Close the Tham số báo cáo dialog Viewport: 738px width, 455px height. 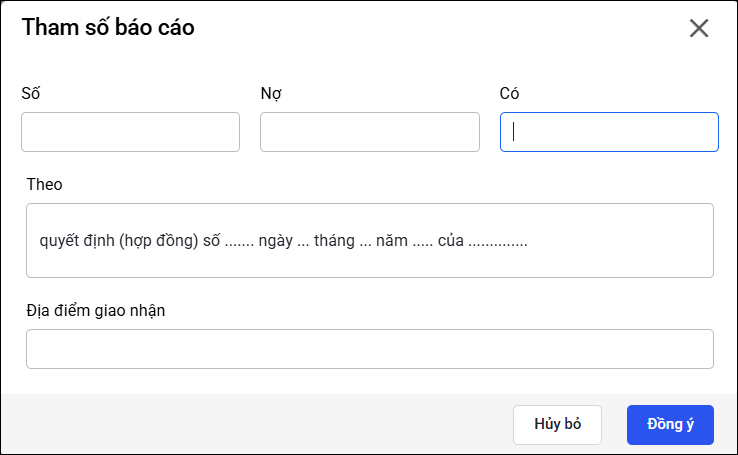click(699, 28)
